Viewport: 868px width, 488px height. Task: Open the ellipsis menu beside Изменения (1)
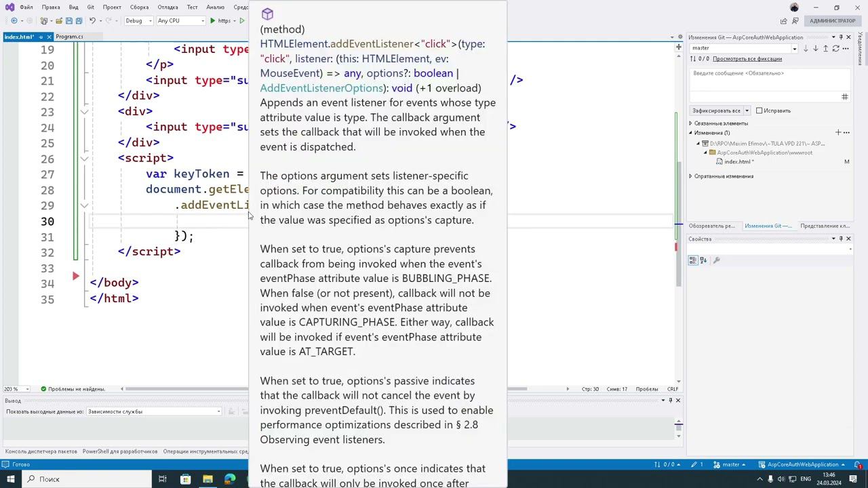846,133
